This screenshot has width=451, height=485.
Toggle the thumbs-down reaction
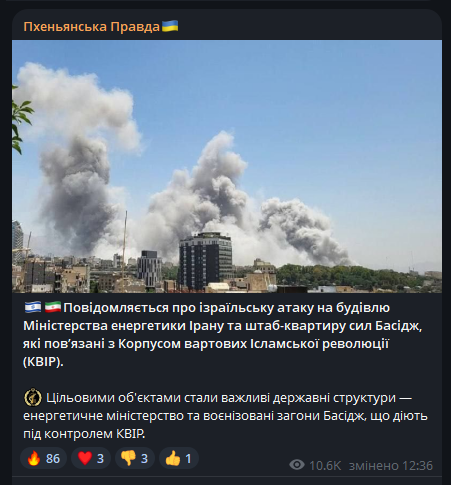[x=135, y=458]
